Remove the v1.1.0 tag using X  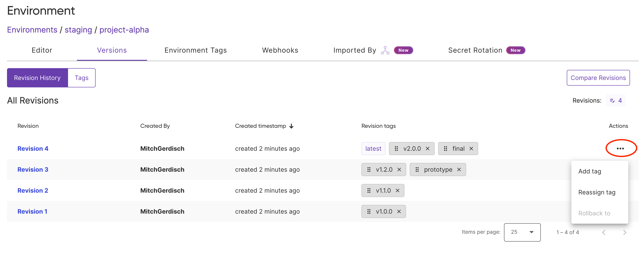[x=397, y=190]
